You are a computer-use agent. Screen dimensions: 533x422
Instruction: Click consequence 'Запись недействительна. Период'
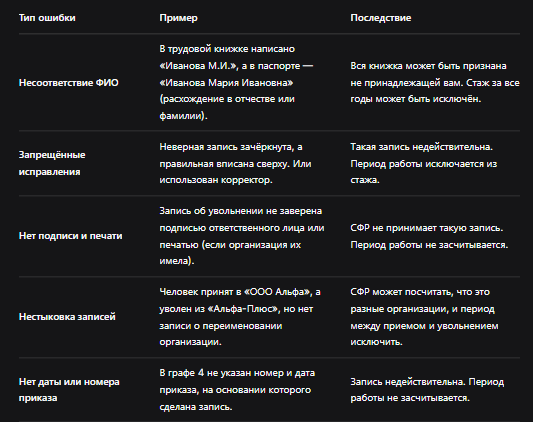[x=427, y=390]
